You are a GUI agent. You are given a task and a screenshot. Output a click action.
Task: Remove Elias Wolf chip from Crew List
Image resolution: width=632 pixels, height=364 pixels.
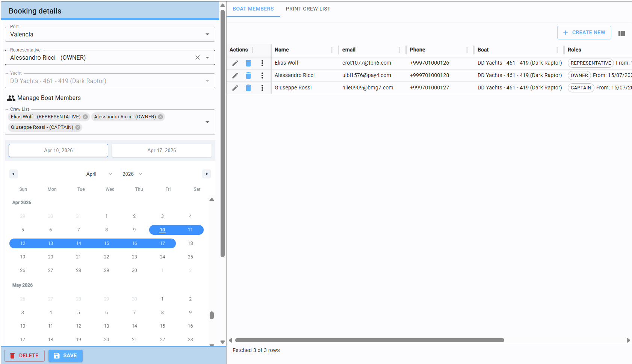(85, 117)
